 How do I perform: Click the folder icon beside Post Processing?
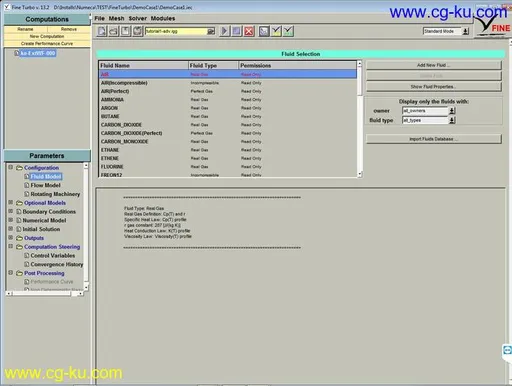[20, 273]
